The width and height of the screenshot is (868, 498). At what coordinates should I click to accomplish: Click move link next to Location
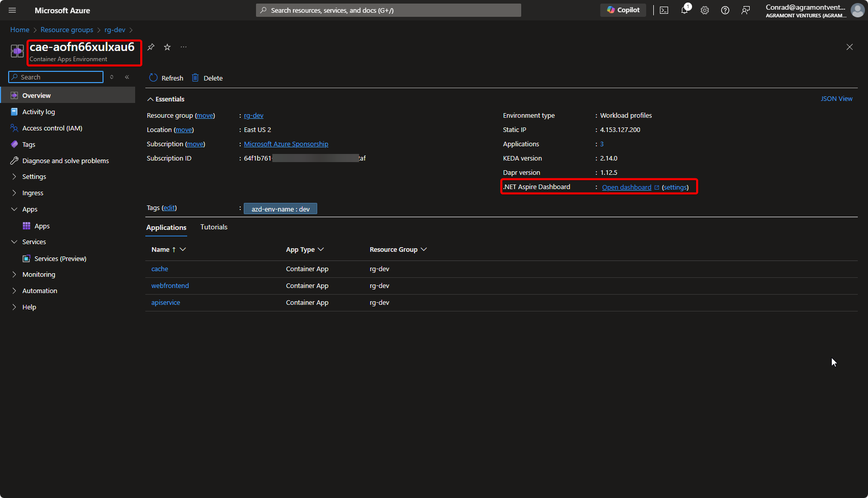click(184, 130)
